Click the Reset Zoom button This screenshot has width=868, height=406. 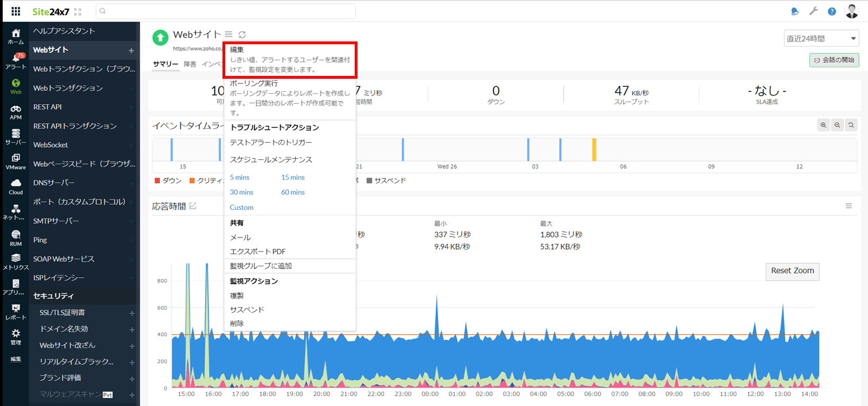coord(792,271)
